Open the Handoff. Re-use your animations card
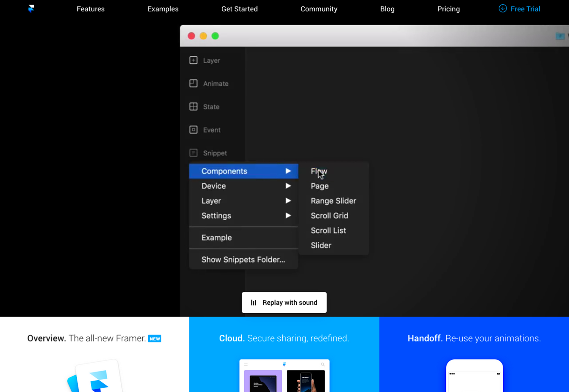Image resolution: width=569 pixels, height=392 pixels. [474, 354]
